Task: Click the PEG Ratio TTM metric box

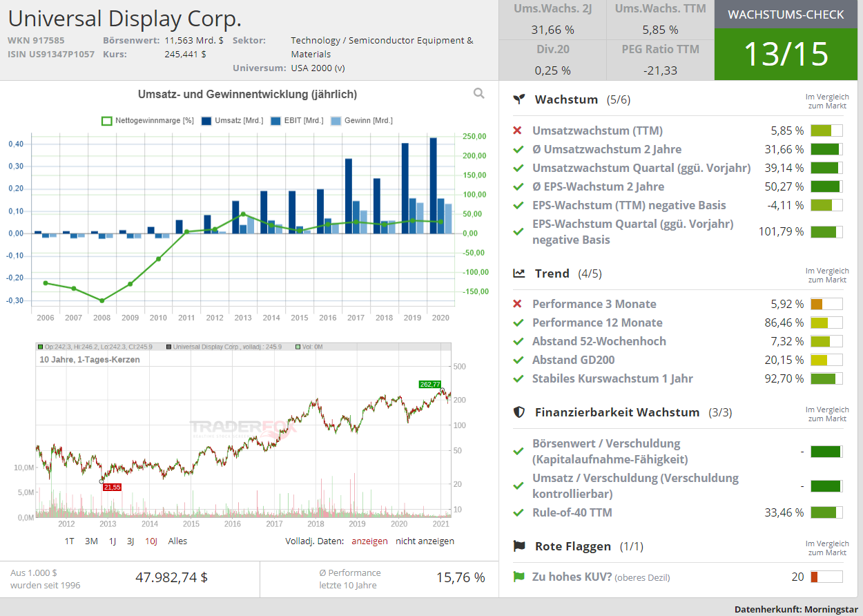Action: pos(660,59)
